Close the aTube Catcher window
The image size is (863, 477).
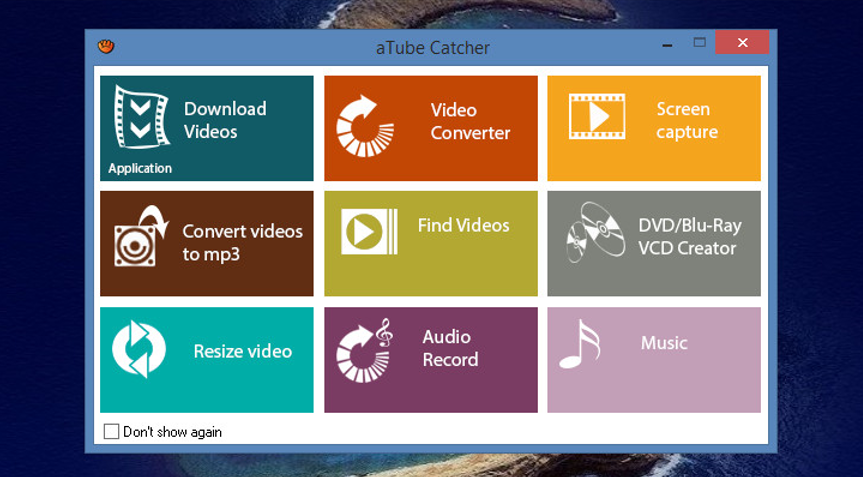(742, 42)
